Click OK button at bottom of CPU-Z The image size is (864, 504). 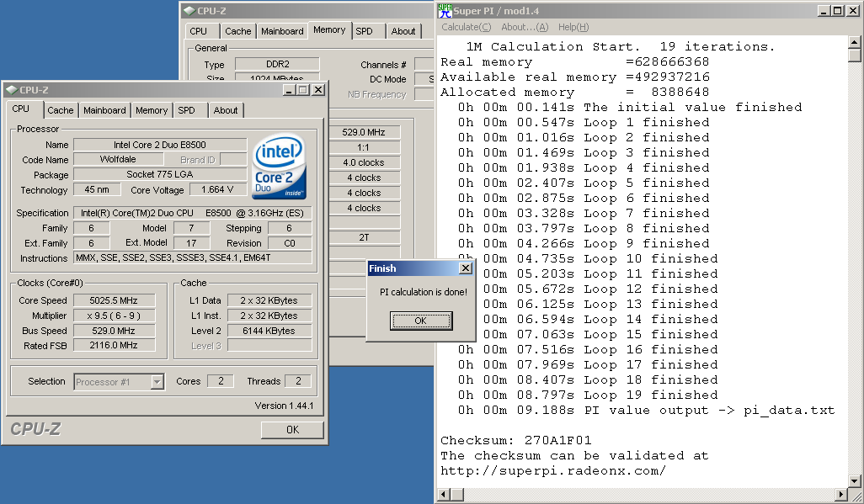292,430
